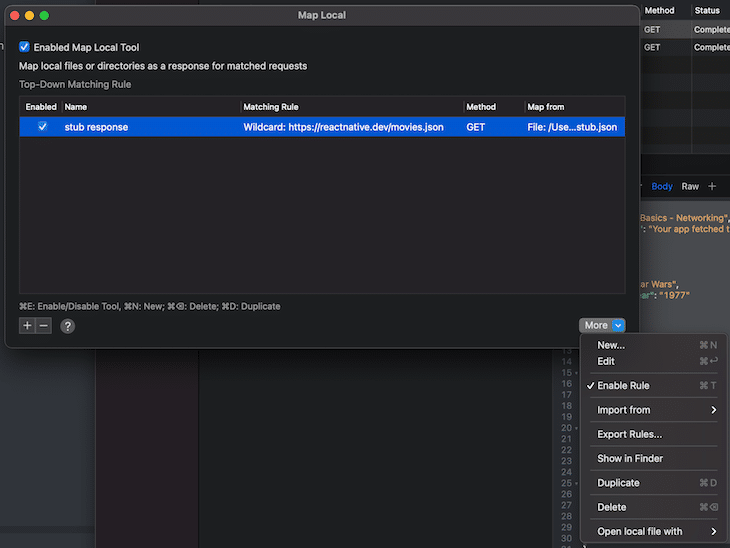Open help with the question mark icon
Screen dimensions: 730x548
coord(68,326)
